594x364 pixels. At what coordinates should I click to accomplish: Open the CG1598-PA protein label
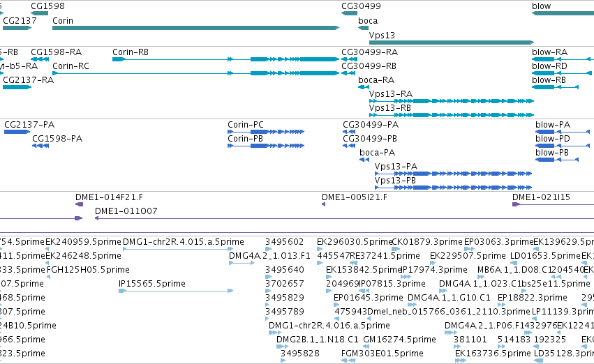(x=57, y=139)
